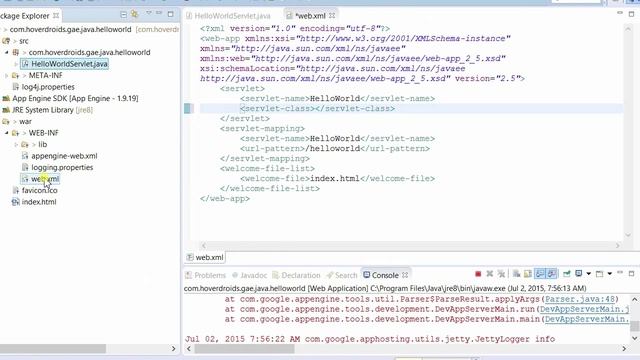
Task: Collapse the com.hoverdroids.gae.java.helloworld package node
Action: pyautogui.click(x=7, y=52)
